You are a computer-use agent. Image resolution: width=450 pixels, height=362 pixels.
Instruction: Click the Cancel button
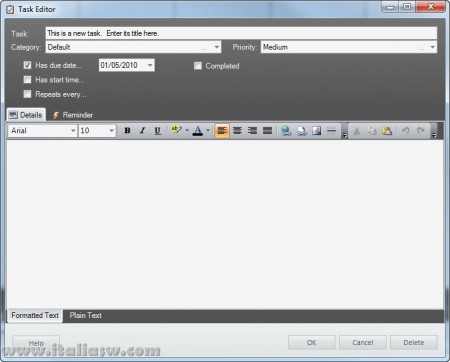pyautogui.click(x=363, y=342)
